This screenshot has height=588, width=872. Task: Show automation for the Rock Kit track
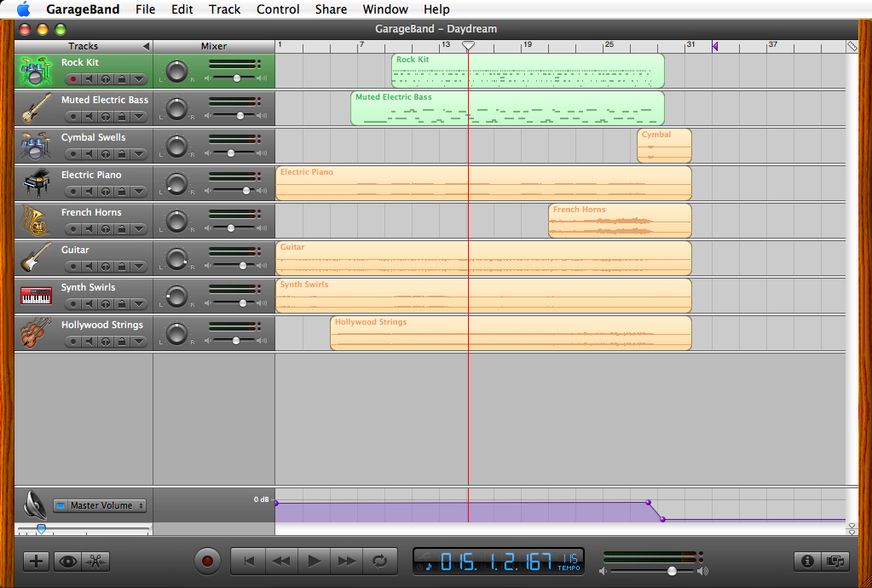[x=138, y=79]
